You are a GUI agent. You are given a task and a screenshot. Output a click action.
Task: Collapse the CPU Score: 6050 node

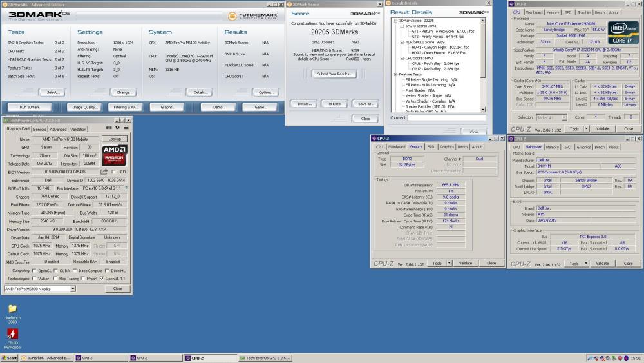point(402,59)
